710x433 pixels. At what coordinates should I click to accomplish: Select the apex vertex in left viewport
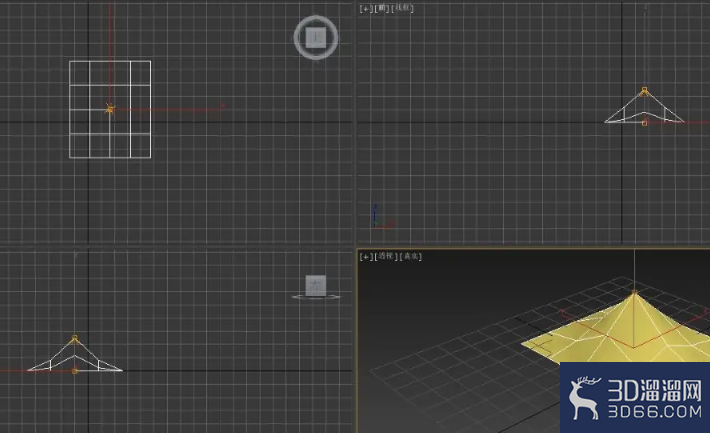coord(75,338)
